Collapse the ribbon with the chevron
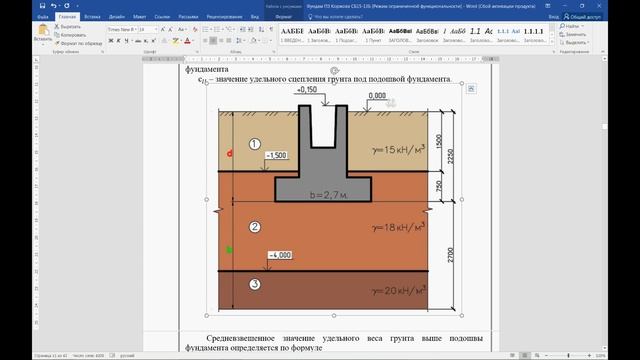This screenshot has width=640, height=360. coord(602,52)
